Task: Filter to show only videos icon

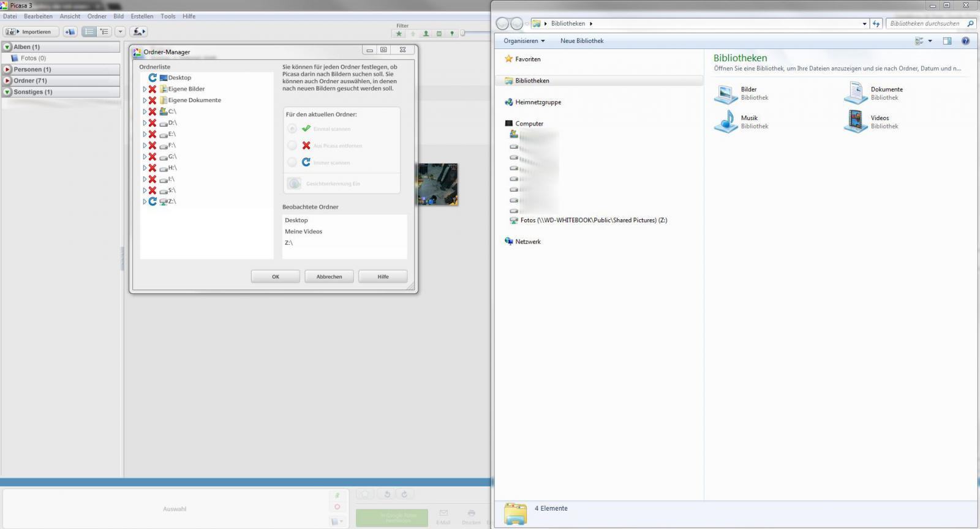Action: (x=439, y=34)
